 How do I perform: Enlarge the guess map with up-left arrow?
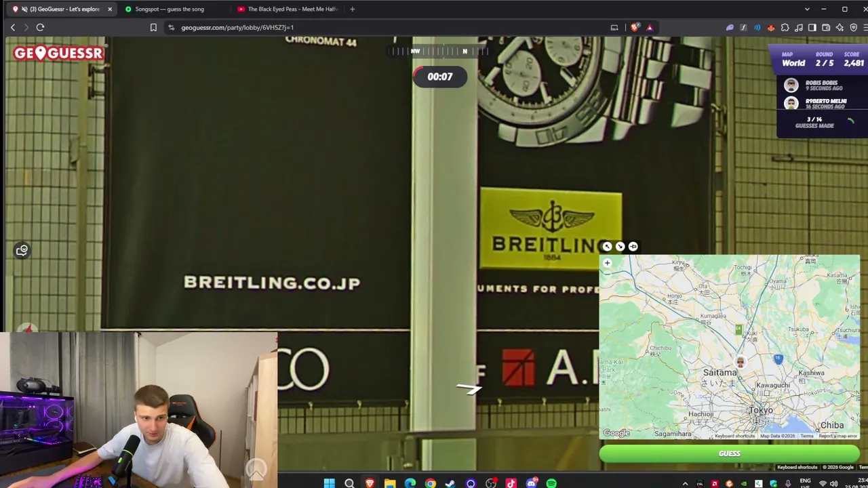pyautogui.click(x=607, y=247)
